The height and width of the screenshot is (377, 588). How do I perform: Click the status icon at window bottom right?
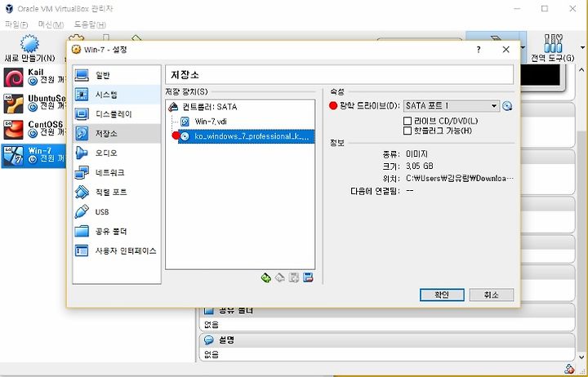coord(569,369)
